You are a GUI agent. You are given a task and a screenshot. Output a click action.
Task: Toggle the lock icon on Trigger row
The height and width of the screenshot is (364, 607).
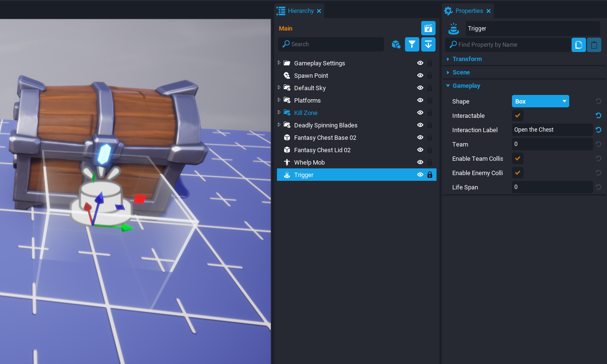(429, 175)
